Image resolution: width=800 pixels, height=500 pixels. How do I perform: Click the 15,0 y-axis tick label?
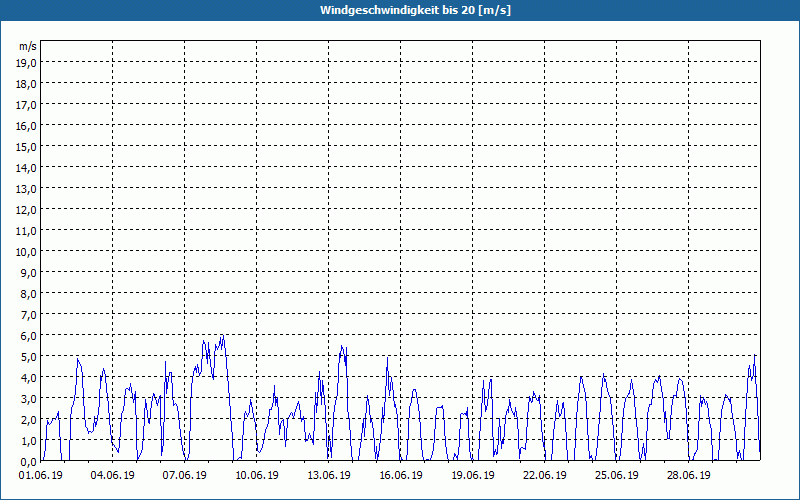27,146
